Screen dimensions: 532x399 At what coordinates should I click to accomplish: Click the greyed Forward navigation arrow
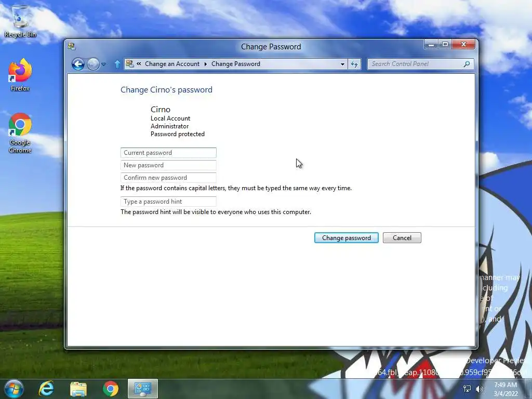93,64
